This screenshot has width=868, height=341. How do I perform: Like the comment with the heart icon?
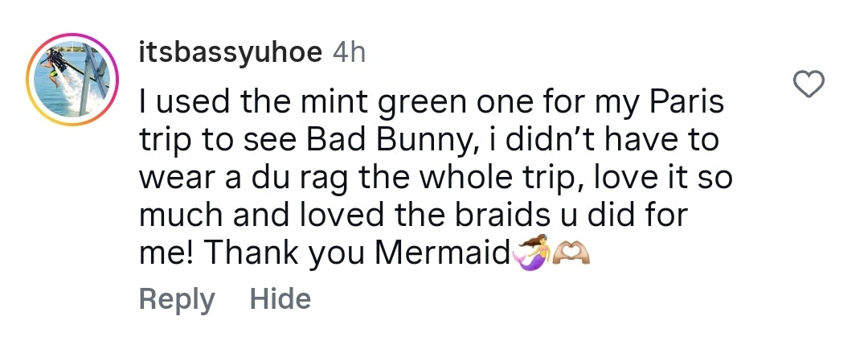coord(809,84)
